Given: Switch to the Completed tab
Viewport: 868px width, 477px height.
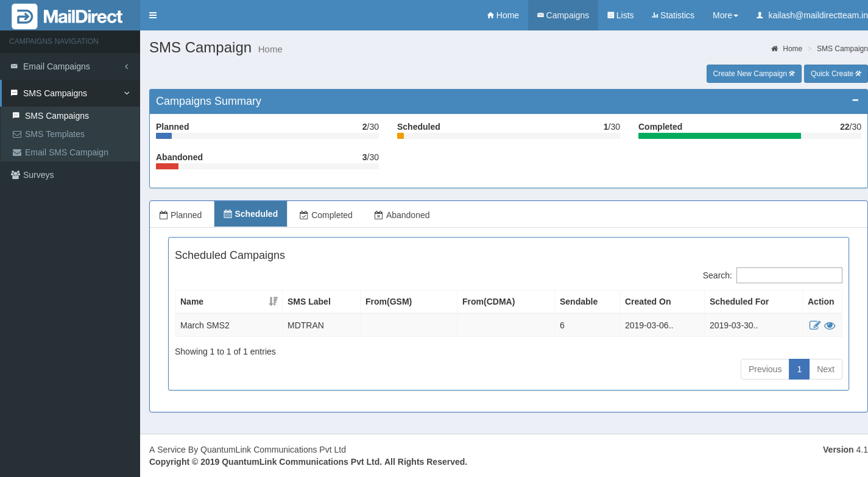Looking at the screenshot, I should (x=326, y=215).
